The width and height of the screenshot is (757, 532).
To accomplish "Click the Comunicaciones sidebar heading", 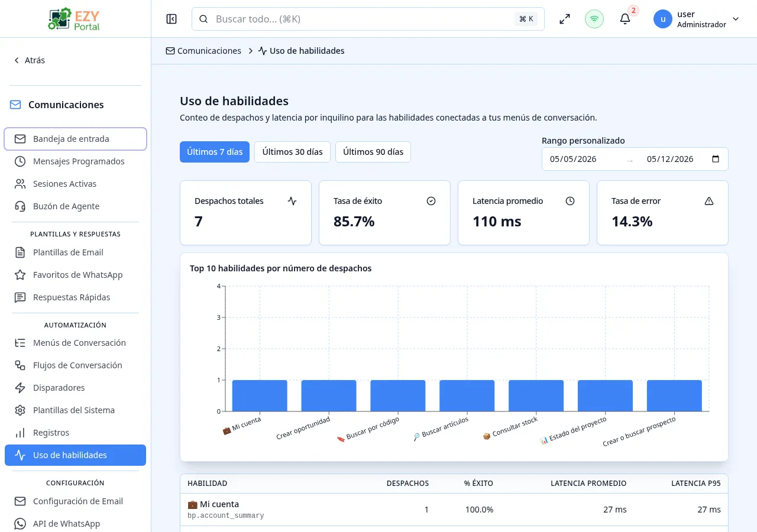I will point(66,105).
